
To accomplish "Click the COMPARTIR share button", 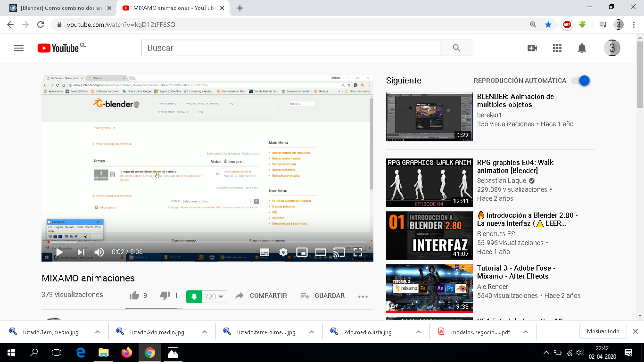I will click(261, 296).
